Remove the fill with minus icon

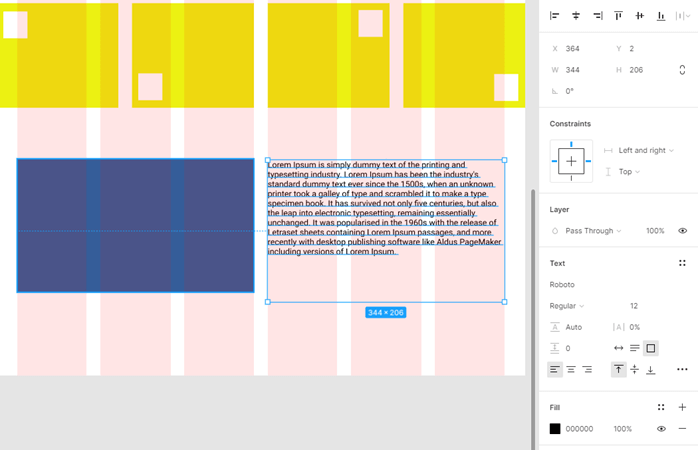[682, 429]
